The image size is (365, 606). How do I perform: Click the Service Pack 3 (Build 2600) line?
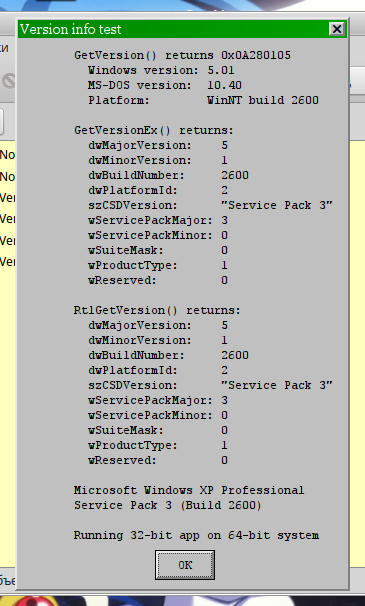click(x=168, y=506)
